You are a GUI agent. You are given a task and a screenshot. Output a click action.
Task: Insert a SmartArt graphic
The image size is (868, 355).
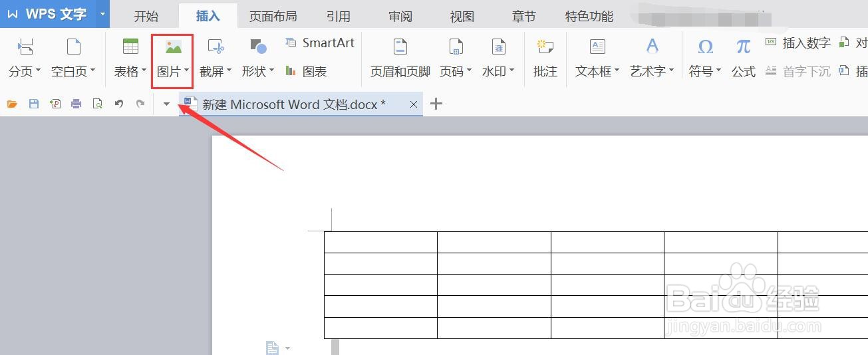(x=320, y=43)
